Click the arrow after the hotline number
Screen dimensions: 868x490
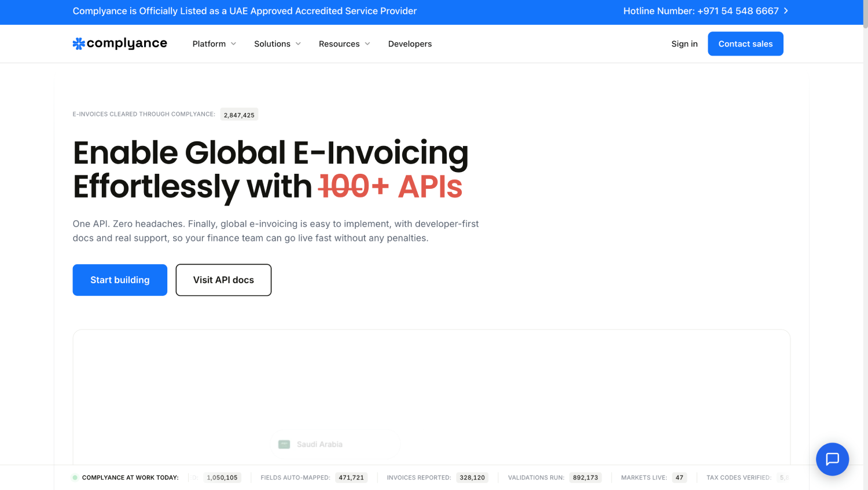[x=786, y=11]
